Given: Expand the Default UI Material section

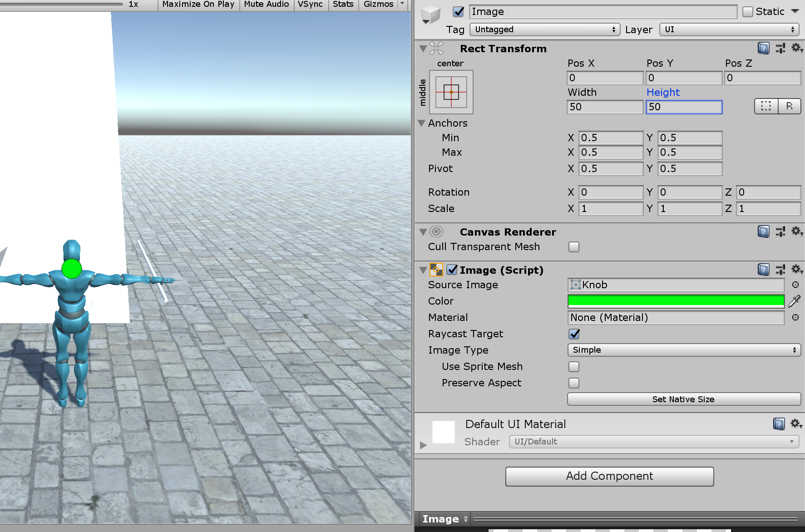Looking at the screenshot, I should pos(423,445).
